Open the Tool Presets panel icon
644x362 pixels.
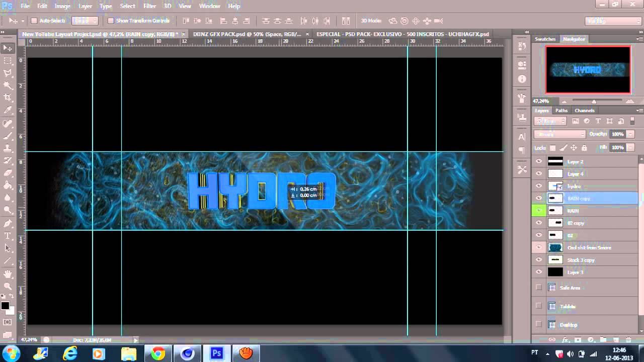pyautogui.click(x=522, y=170)
